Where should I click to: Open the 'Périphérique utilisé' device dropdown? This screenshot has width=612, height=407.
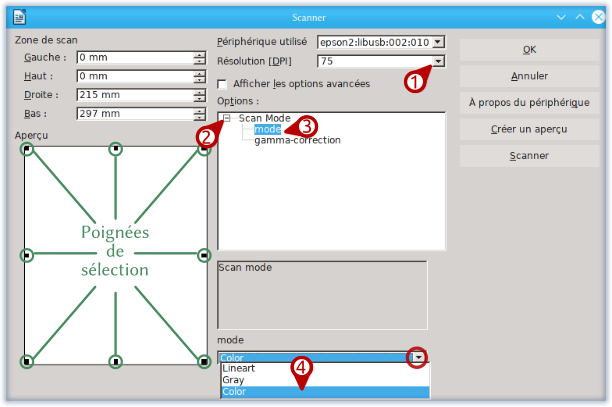point(438,43)
